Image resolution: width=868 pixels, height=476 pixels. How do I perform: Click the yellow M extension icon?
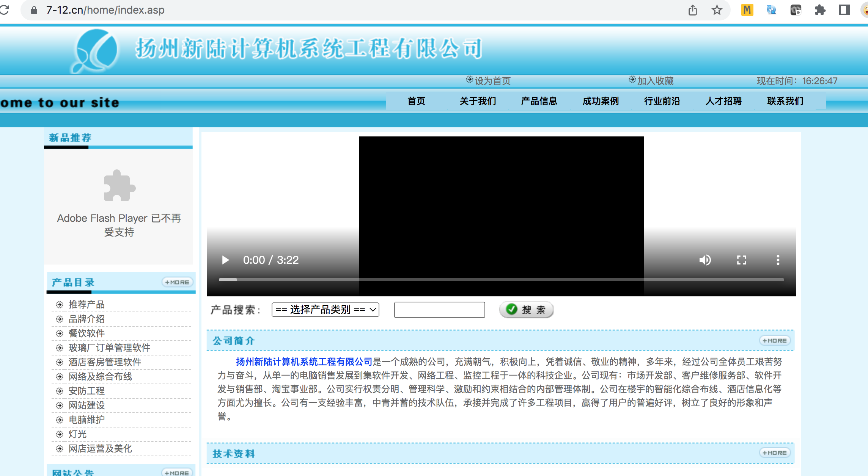point(747,10)
